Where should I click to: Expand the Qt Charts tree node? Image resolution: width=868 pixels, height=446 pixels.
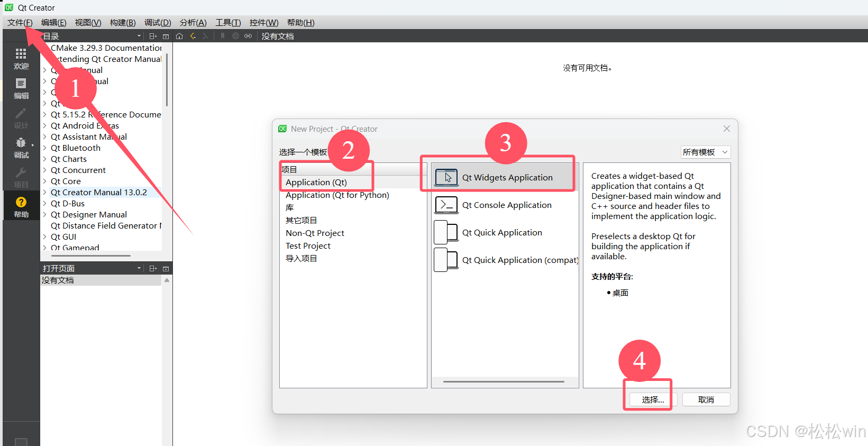click(44, 159)
